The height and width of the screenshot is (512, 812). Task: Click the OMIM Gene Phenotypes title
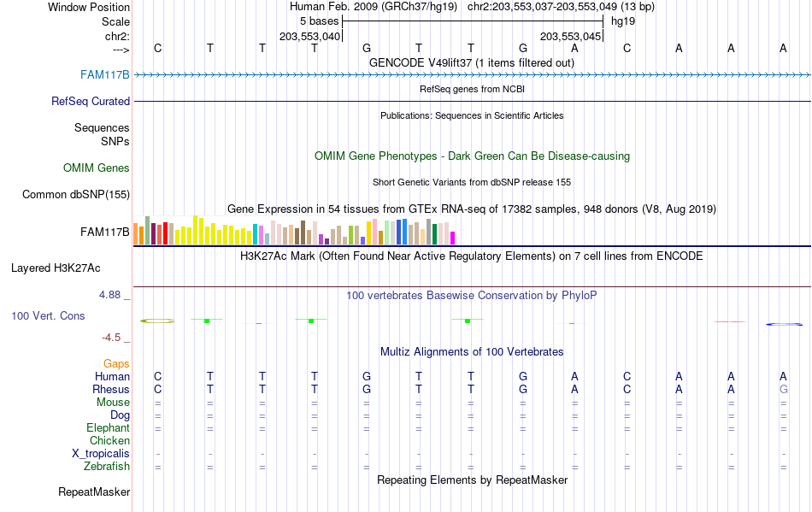click(472, 156)
